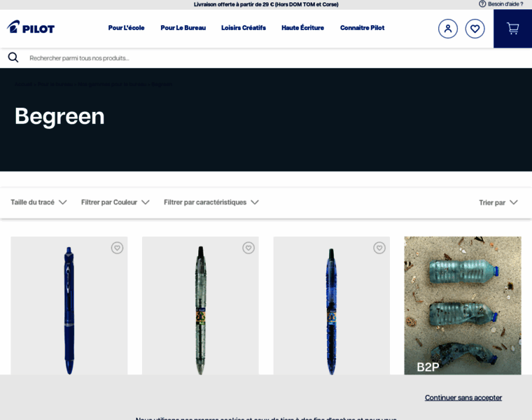Favorite the third blue pen product

379,248
